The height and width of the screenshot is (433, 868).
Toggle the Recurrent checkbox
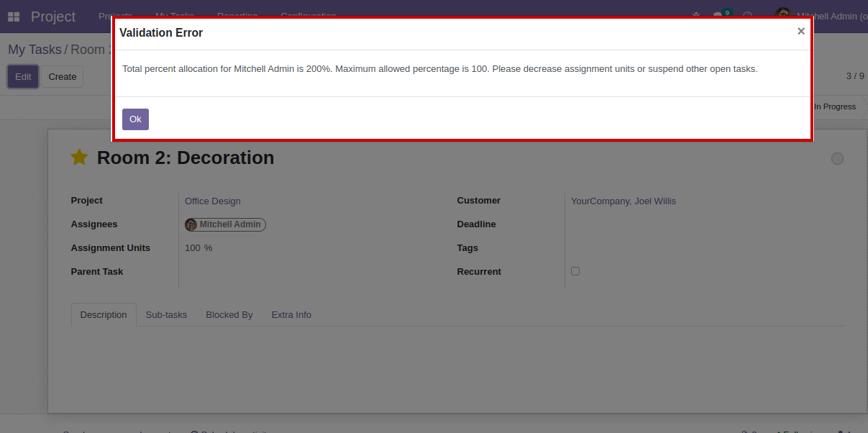click(x=575, y=270)
